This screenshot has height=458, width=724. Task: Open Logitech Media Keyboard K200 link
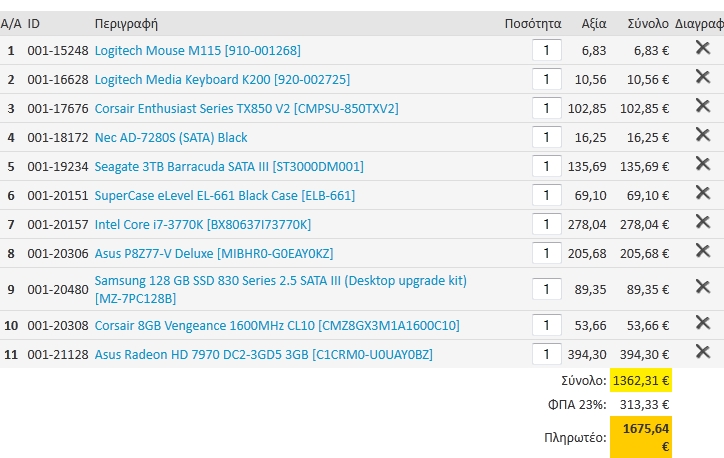[222, 79]
